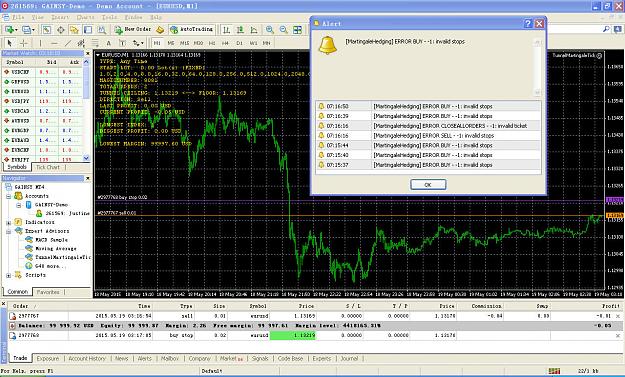Expand the Indicators tree node
The width and height of the screenshot is (625, 377).
(8, 223)
